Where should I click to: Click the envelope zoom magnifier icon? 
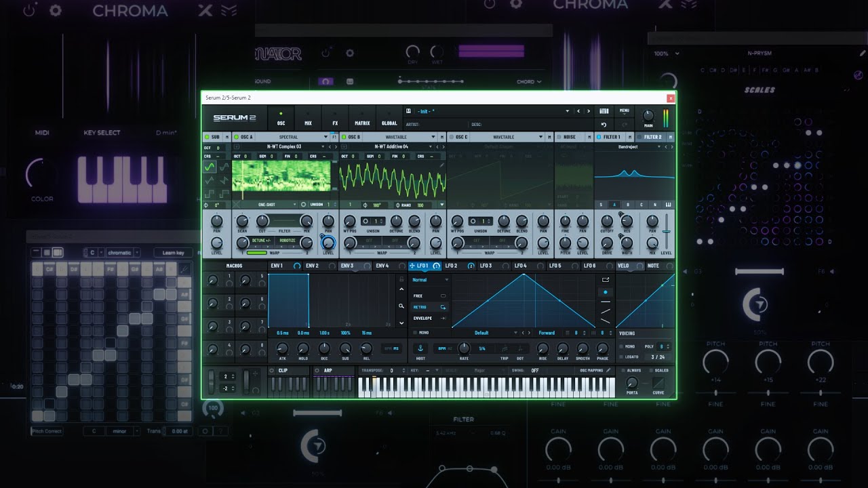pyautogui.click(x=401, y=306)
